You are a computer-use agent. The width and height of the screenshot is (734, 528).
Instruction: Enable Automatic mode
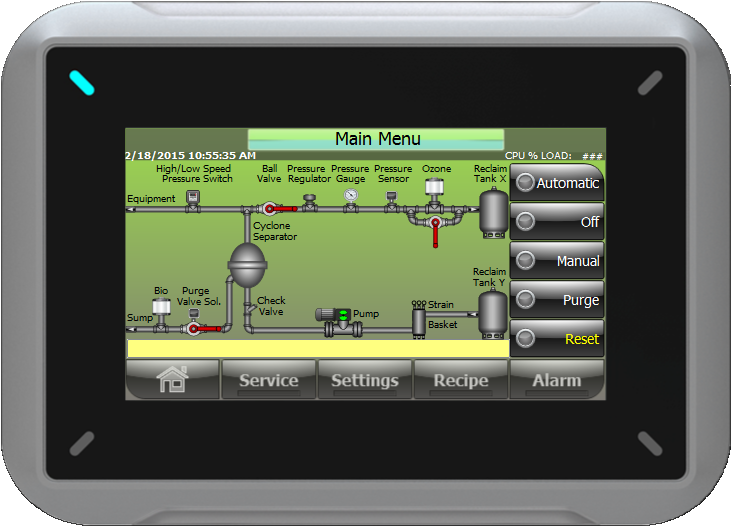click(557, 183)
